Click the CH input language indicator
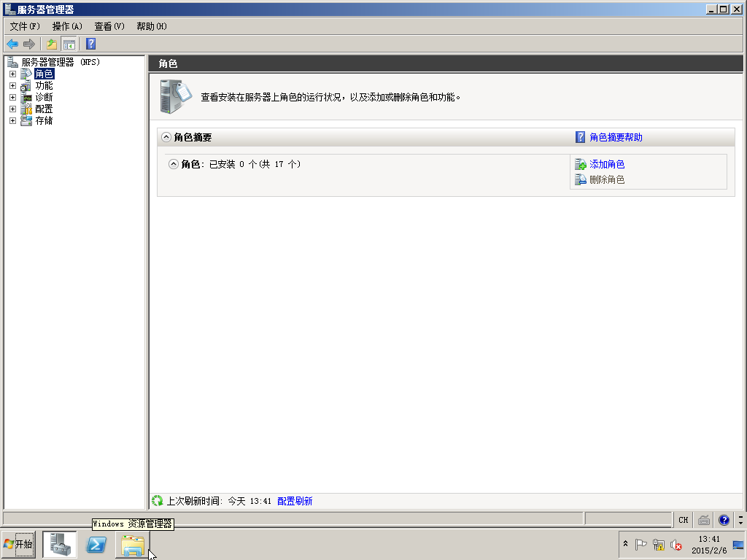Screen dimensions: 747x560 click(x=683, y=520)
